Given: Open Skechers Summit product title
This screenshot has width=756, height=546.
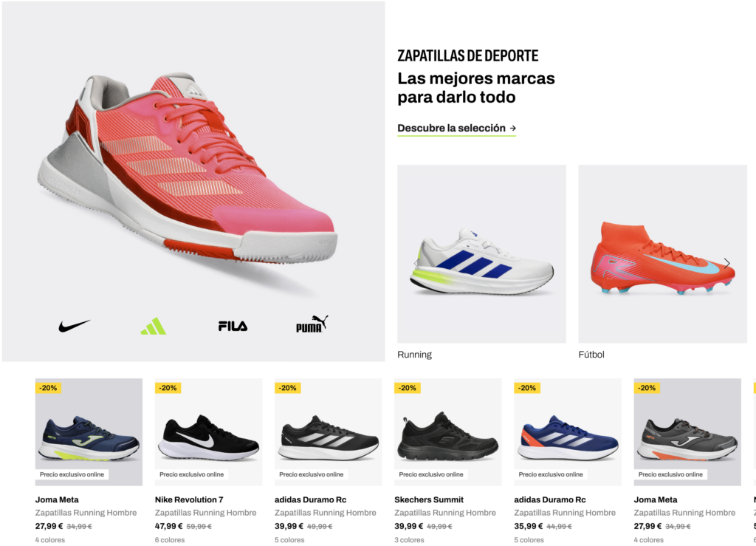Looking at the screenshot, I should pyautogui.click(x=429, y=499).
